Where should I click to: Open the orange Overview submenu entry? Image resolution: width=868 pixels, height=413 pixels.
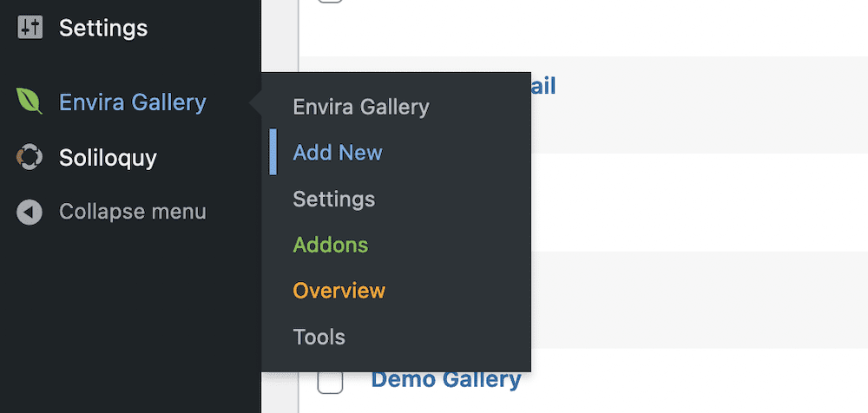click(339, 291)
